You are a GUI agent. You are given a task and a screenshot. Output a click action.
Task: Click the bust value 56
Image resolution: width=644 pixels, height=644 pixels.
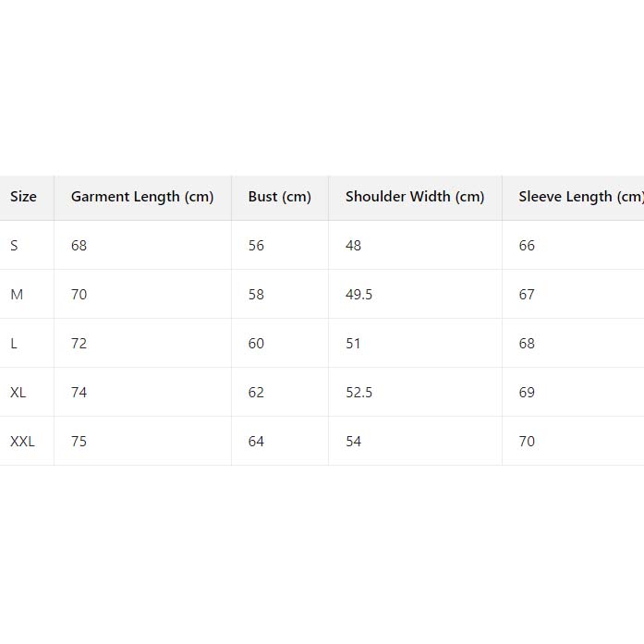click(256, 246)
